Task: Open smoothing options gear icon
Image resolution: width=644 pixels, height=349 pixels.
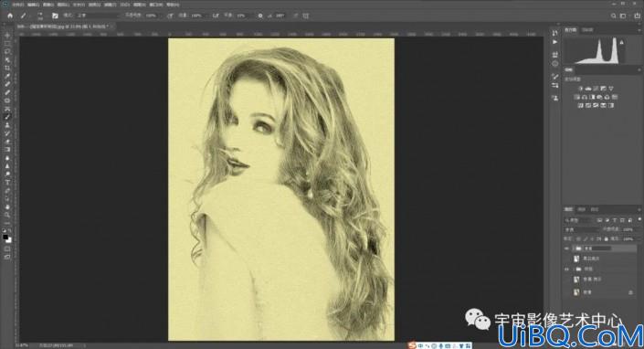Action: point(260,16)
